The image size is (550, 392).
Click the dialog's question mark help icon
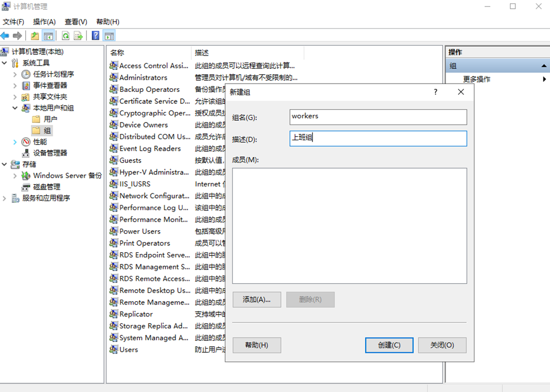pyautogui.click(x=436, y=92)
